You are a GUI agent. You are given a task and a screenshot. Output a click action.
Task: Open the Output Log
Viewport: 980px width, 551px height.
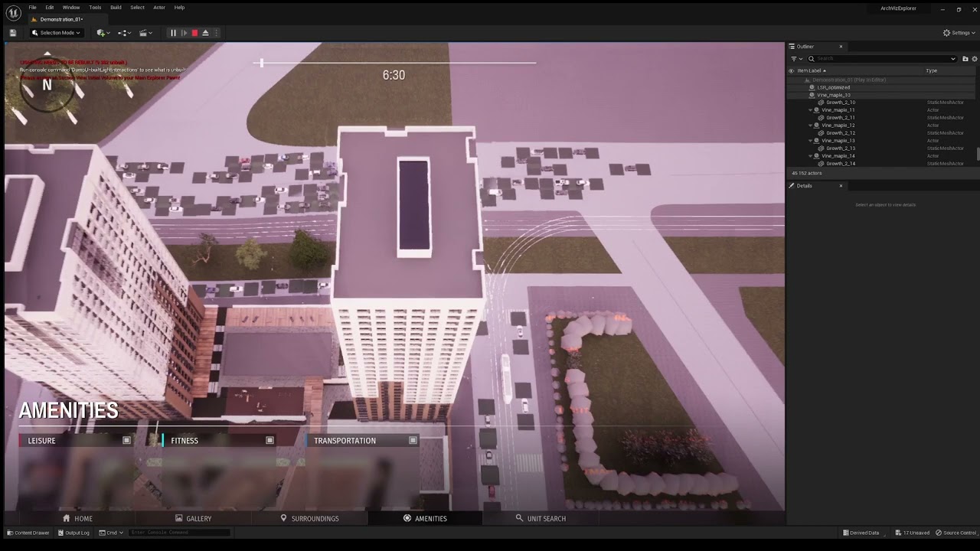(73, 533)
